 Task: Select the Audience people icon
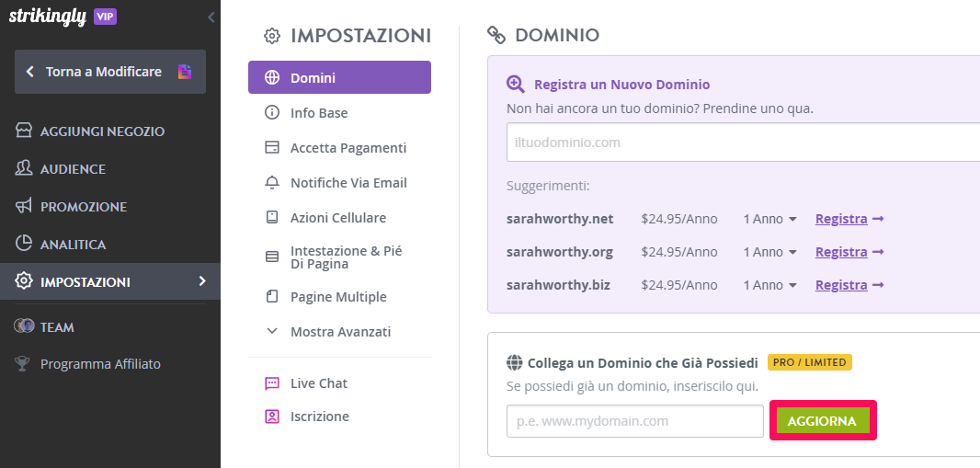[x=23, y=168]
